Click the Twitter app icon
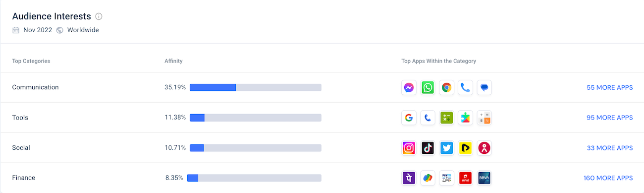The height and width of the screenshot is (193, 644). click(x=446, y=148)
